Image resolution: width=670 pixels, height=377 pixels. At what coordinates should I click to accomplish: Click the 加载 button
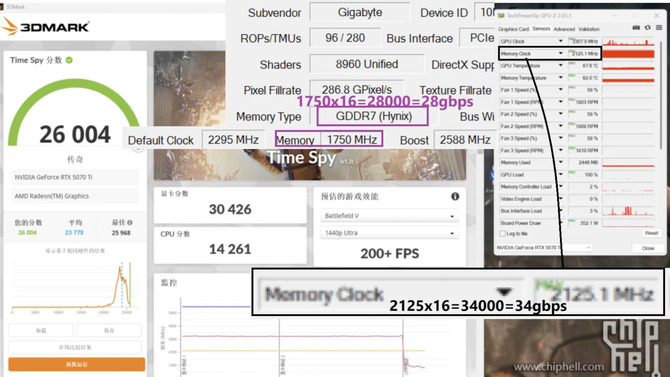41,330
